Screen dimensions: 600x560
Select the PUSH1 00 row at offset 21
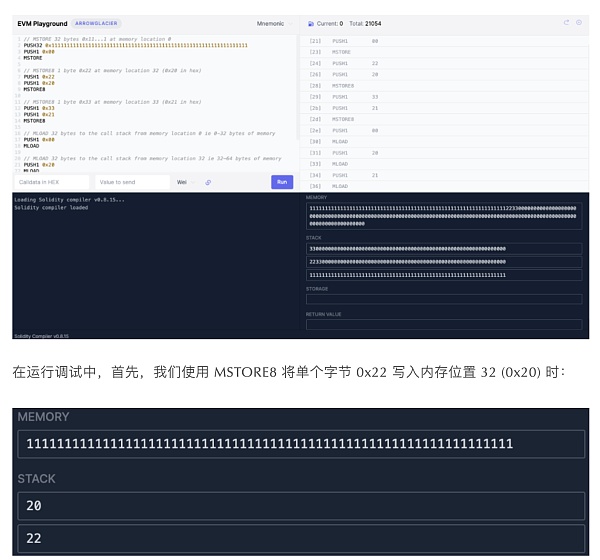(346, 41)
